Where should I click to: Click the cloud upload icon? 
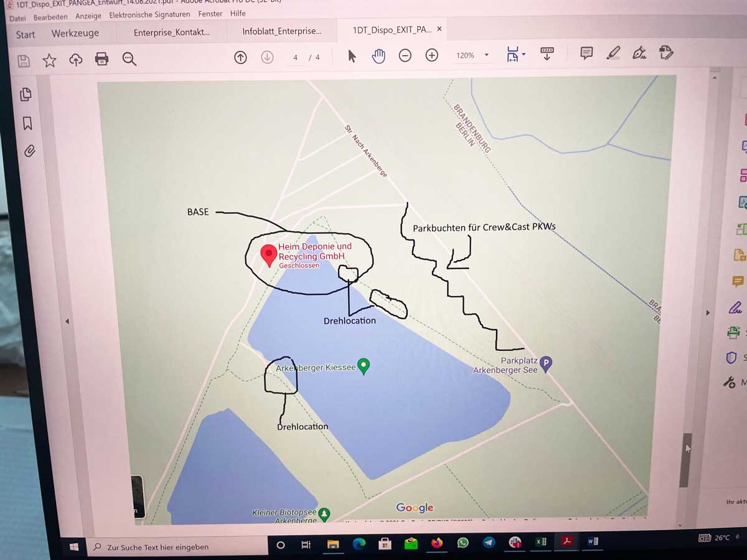[75, 60]
